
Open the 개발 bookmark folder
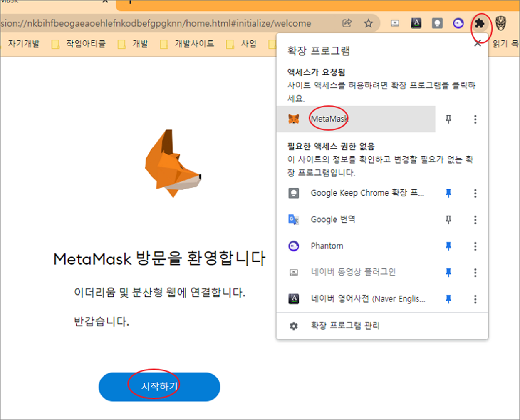pos(133,44)
